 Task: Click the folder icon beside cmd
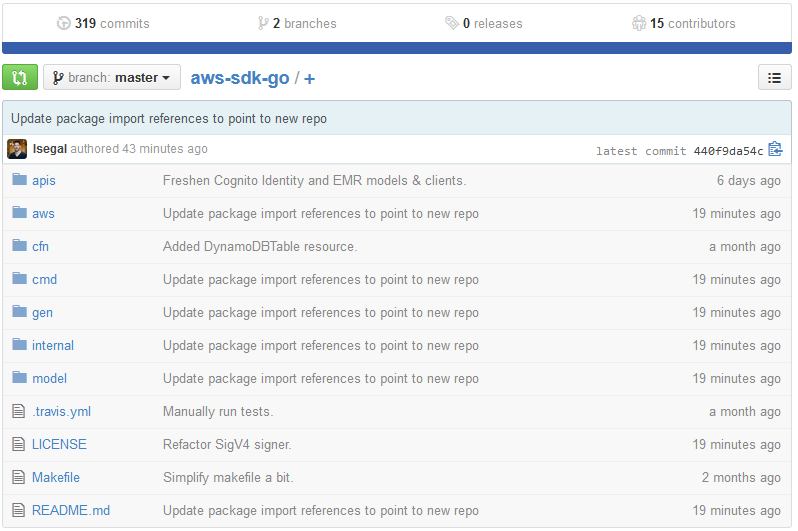[19, 278]
